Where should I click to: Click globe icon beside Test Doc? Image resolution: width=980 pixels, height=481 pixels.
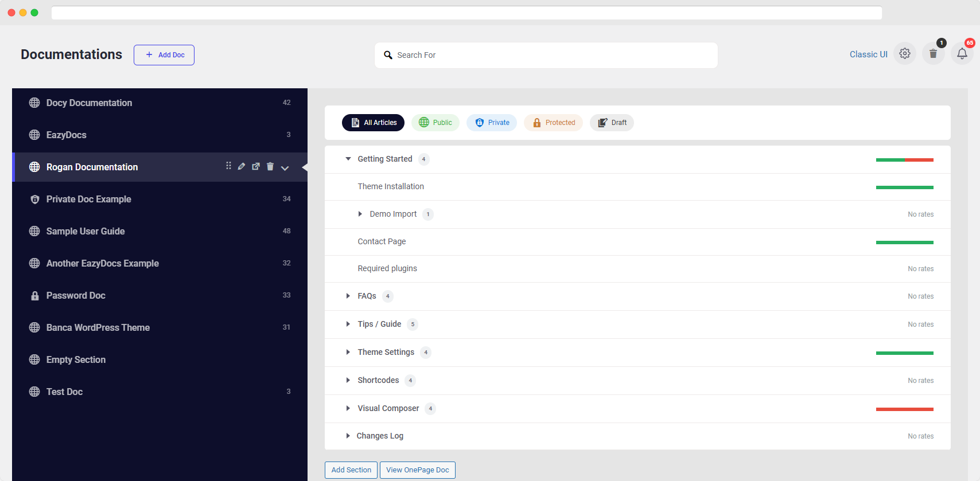[34, 392]
